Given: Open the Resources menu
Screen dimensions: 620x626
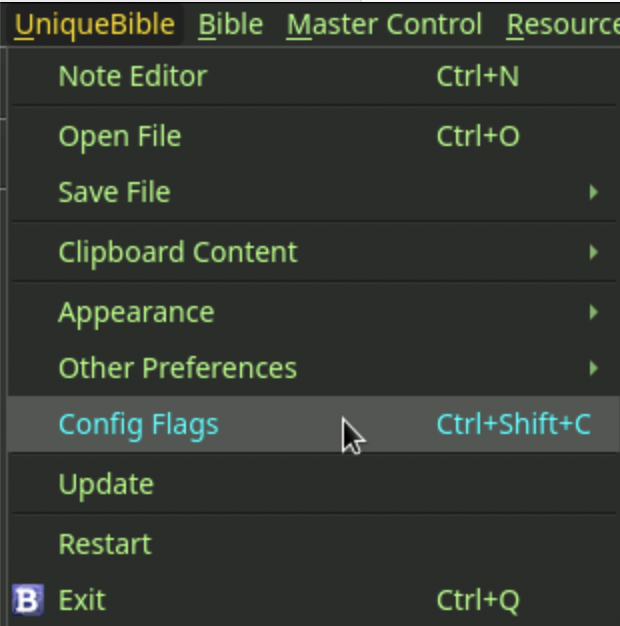Looking at the screenshot, I should pos(563,24).
